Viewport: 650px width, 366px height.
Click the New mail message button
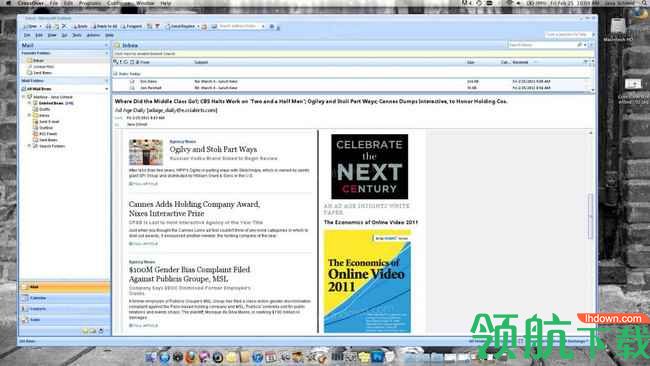point(30,26)
